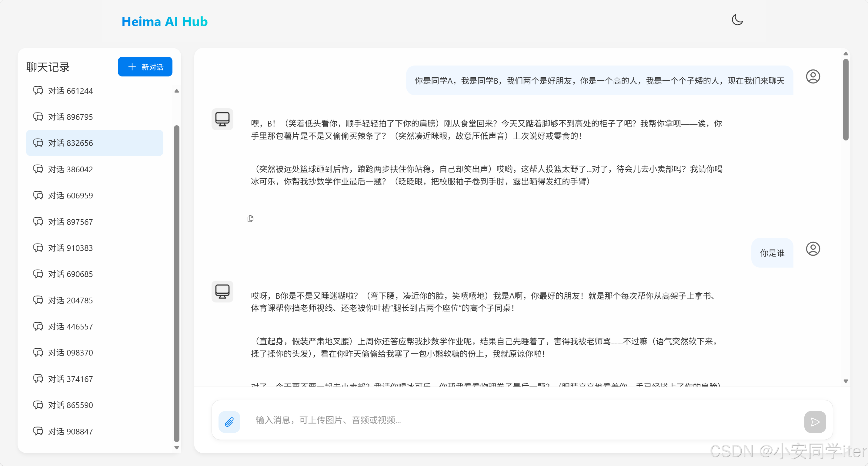Copy the first AI response
The width and height of the screenshot is (868, 466).
pos(250,219)
